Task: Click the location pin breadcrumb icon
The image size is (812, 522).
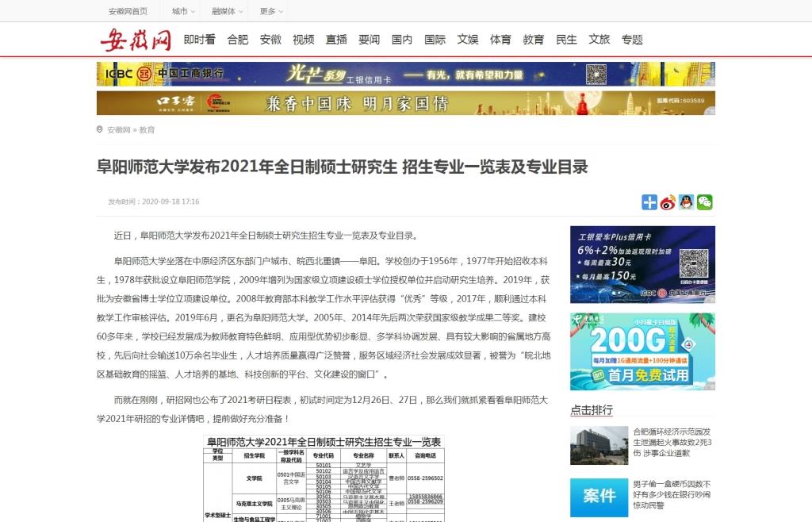Action: click(x=100, y=129)
